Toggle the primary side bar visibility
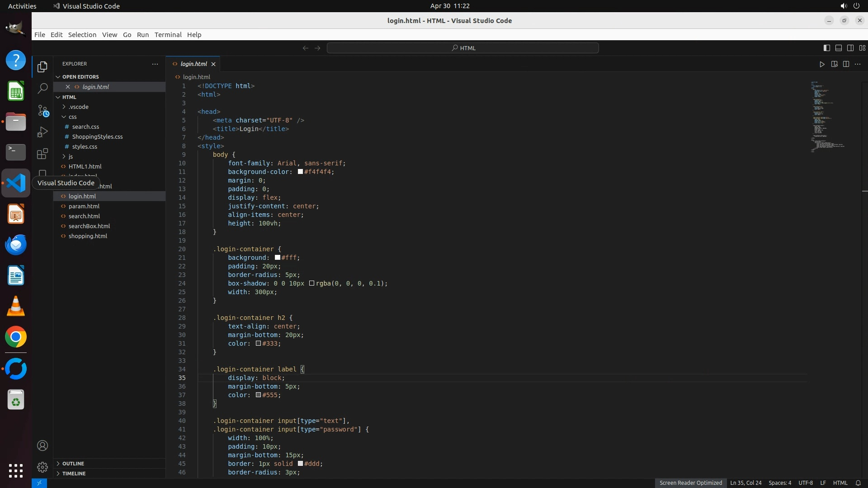This screenshot has height=488, width=868. [x=826, y=48]
